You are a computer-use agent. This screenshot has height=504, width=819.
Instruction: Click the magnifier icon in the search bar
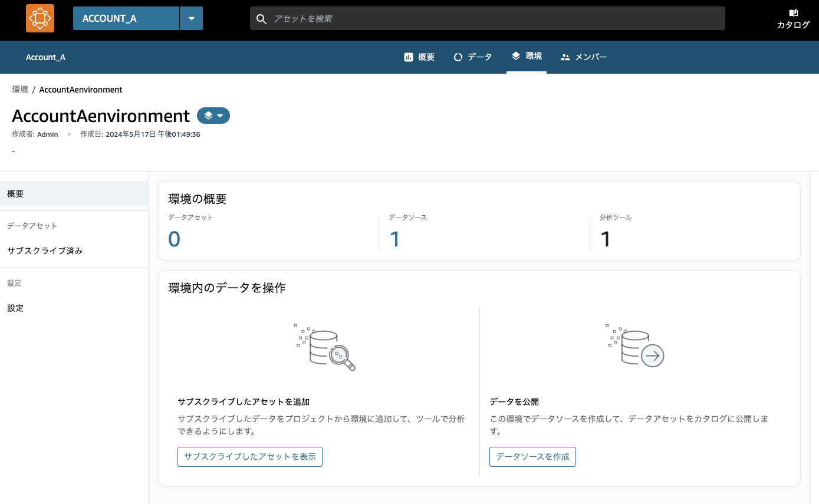(x=261, y=18)
